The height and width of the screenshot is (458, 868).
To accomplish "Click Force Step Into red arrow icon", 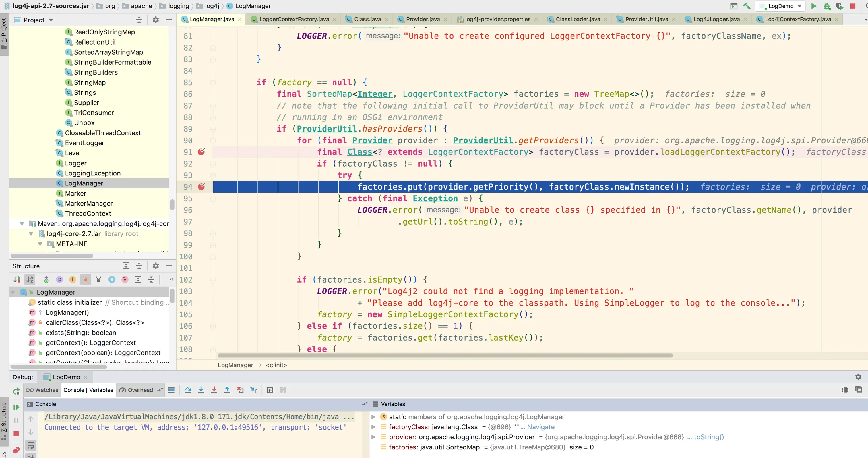I will (214, 390).
